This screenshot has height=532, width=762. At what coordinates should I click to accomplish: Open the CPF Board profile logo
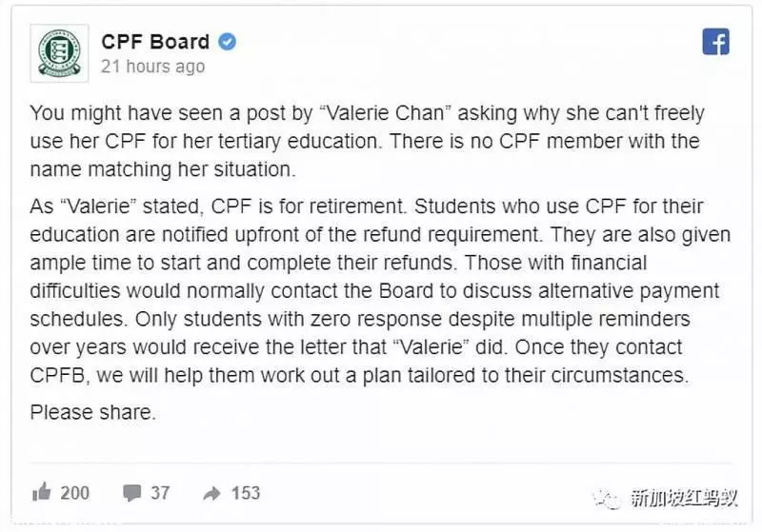(x=59, y=53)
